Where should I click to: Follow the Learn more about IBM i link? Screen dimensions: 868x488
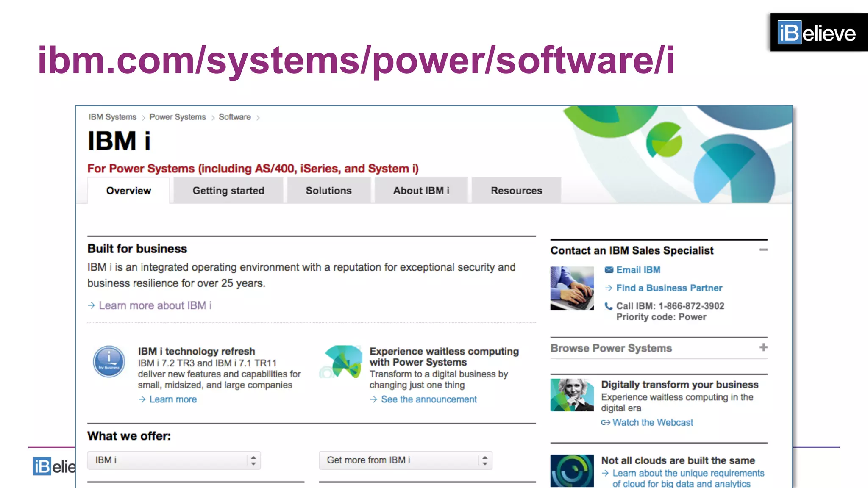coord(155,305)
